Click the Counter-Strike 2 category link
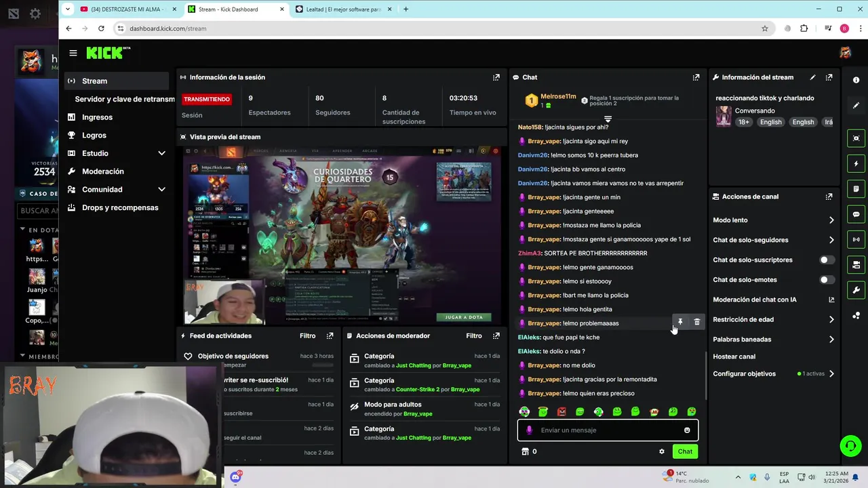The image size is (868, 488). tap(418, 390)
